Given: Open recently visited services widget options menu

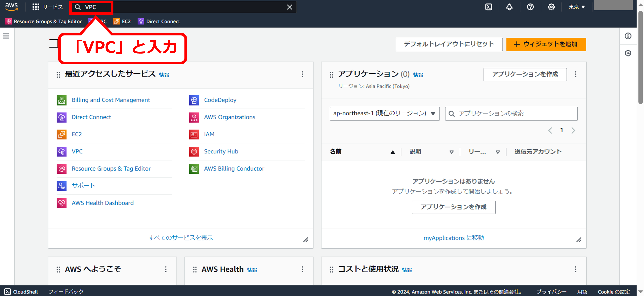Looking at the screenshot, I should point(302,74).
